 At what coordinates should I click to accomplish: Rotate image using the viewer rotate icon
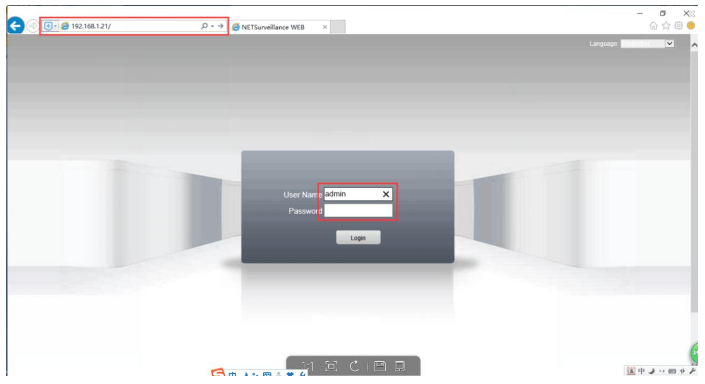[x=354, y=366]
